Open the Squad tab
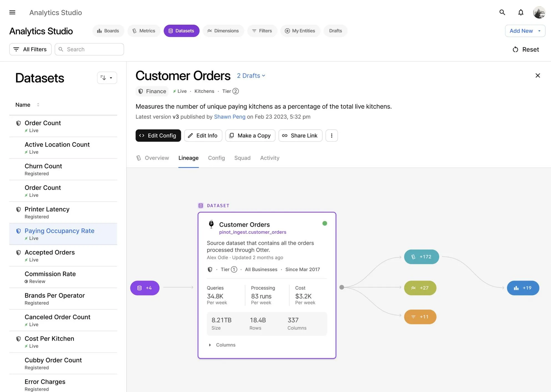551x392 pixels. (242, 158)
